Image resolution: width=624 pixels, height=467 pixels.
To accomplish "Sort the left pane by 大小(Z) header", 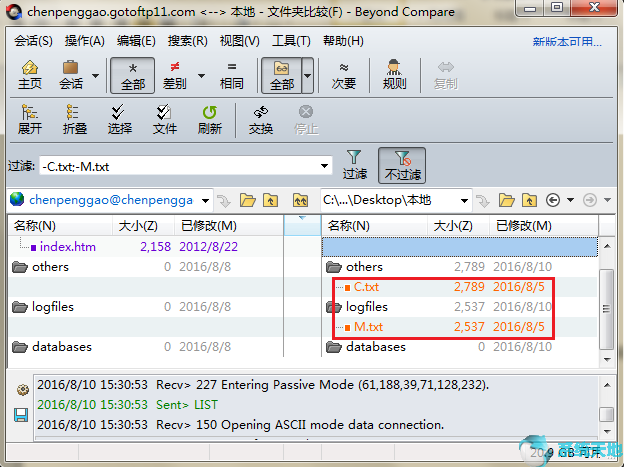I will pyautogui.click(x=143, y=226).
